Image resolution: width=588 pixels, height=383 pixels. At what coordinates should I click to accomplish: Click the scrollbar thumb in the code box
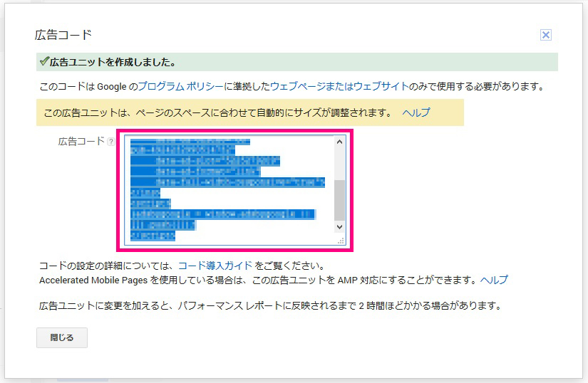[x=339, y=200]
